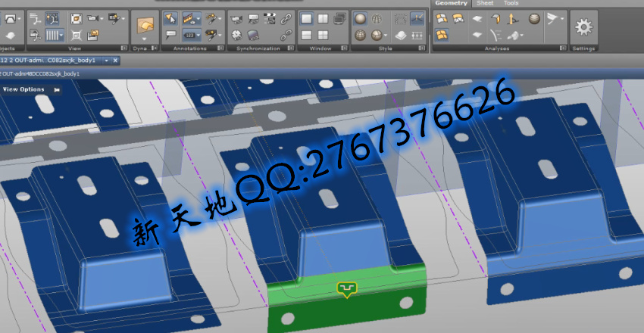
Task: Toggle the pin next to View Options
Action: (x=57, y=89)
